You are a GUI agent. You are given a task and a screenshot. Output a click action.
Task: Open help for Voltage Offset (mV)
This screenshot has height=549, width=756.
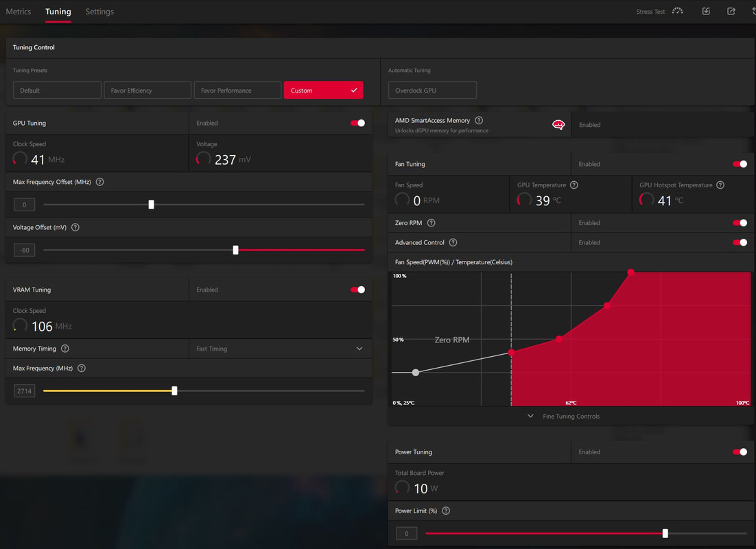[x=75, y=227]
